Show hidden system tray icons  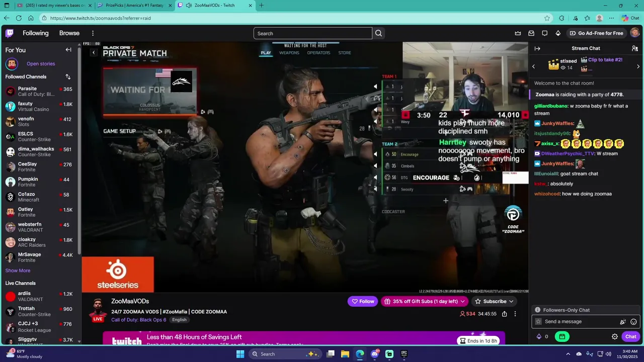[568, 354]
